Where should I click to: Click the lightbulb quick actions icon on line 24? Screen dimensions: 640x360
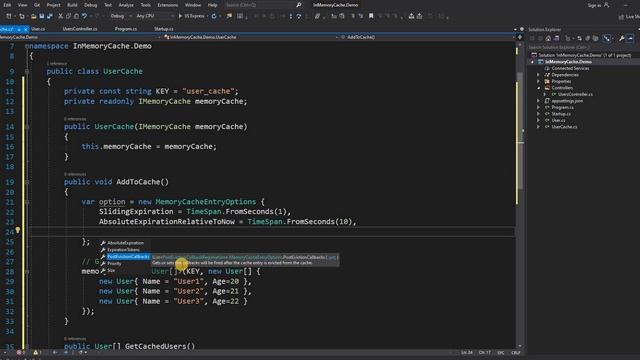tap(18, 231)
